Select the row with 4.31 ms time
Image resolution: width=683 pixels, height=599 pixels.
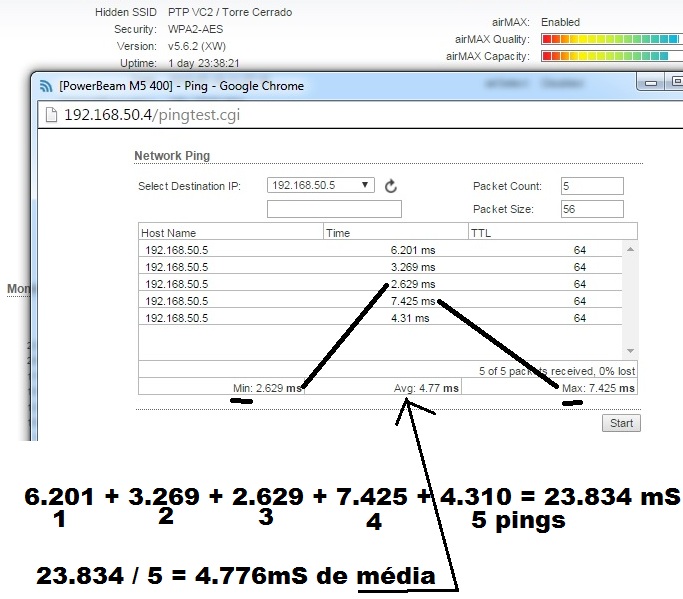(380, 318)
